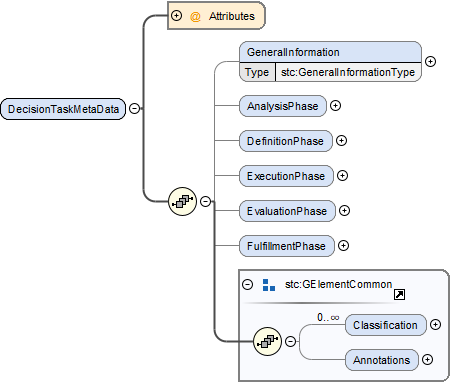Collapse the DecisionTaskMetaData node
468x384 pixels.
134,108
